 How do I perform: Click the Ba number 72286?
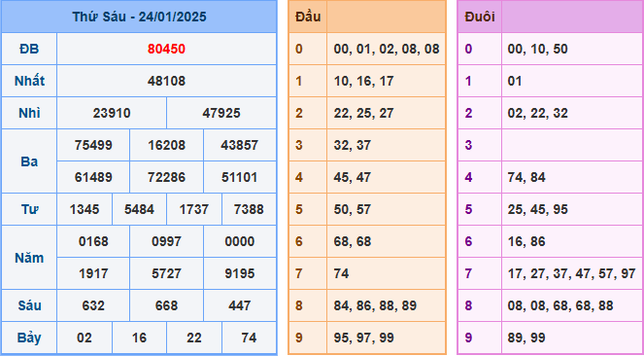(166, 177)
